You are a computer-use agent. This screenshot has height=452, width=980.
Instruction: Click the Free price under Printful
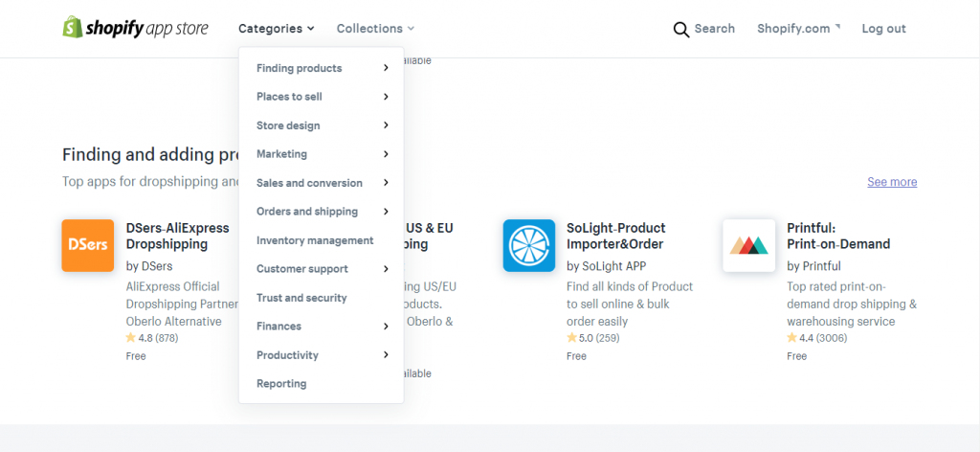(x=796, y=356)
